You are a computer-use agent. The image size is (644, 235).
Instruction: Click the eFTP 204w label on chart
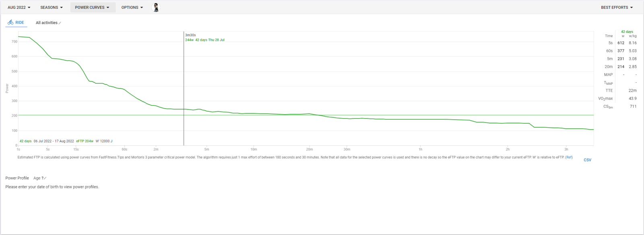(85, 141)
